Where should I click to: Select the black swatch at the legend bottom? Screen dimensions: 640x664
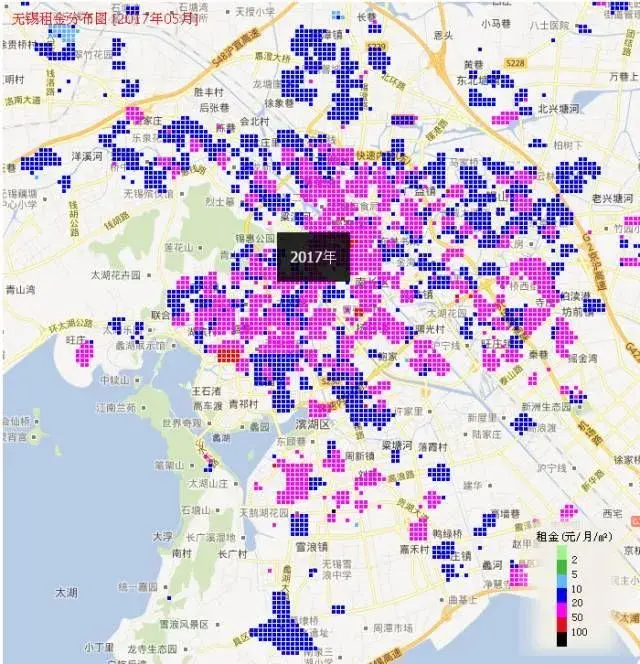[x=562, y=639]
